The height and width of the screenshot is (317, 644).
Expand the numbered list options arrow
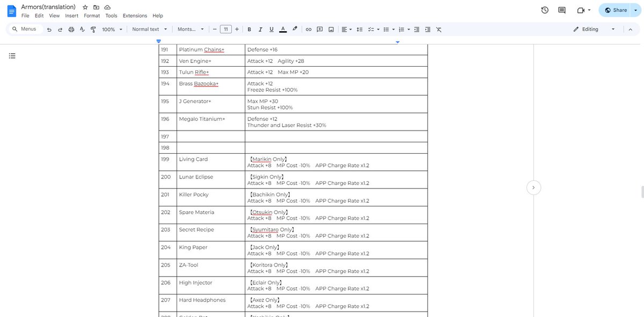click(x=409, y=30)
